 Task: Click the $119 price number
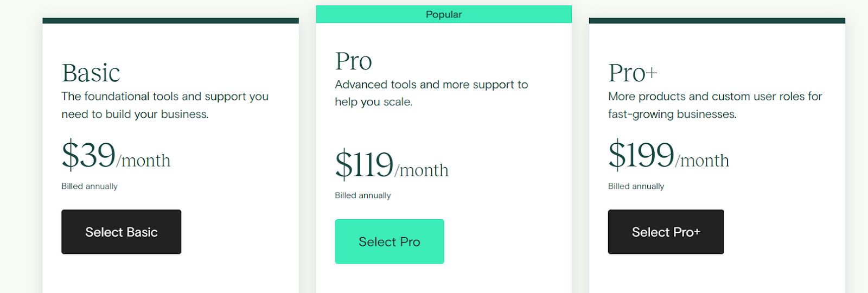(364, 164)
